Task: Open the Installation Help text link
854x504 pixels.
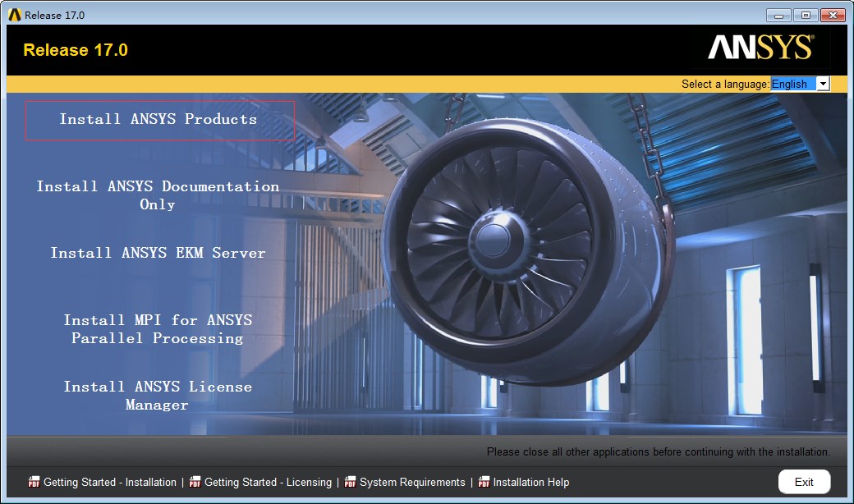Action: [531, 482]
